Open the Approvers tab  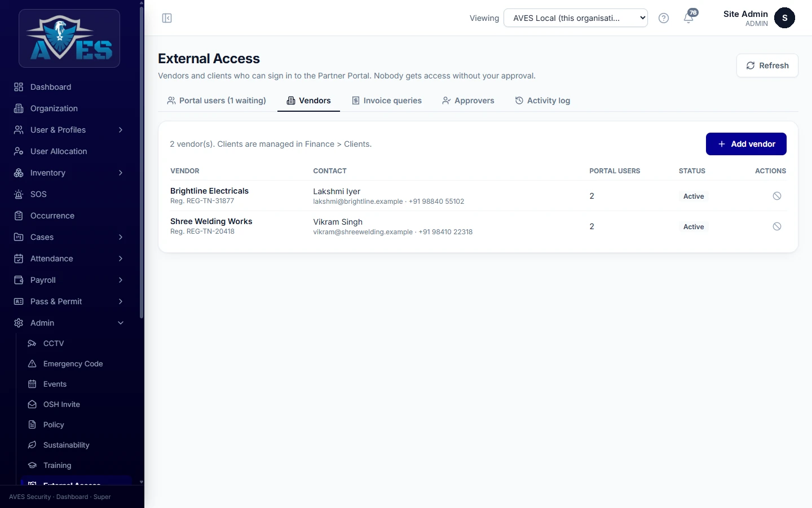point(468,100)
